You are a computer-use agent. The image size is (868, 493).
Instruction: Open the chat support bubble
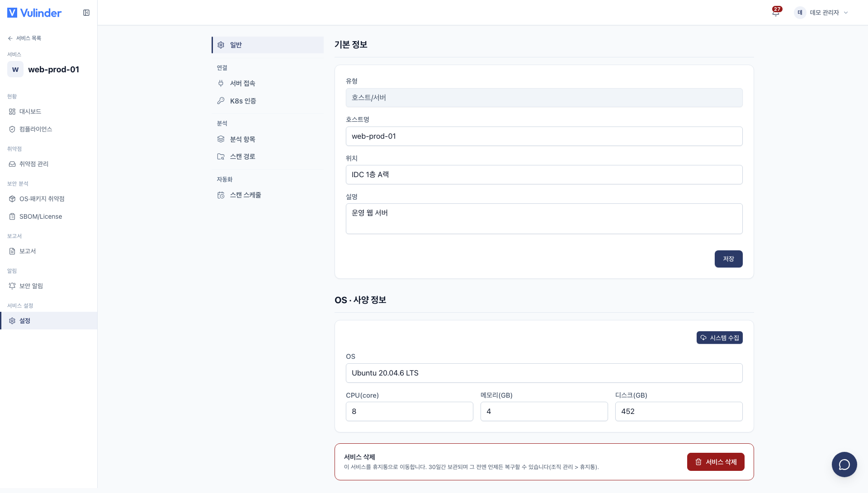click(x=844, y=464)
